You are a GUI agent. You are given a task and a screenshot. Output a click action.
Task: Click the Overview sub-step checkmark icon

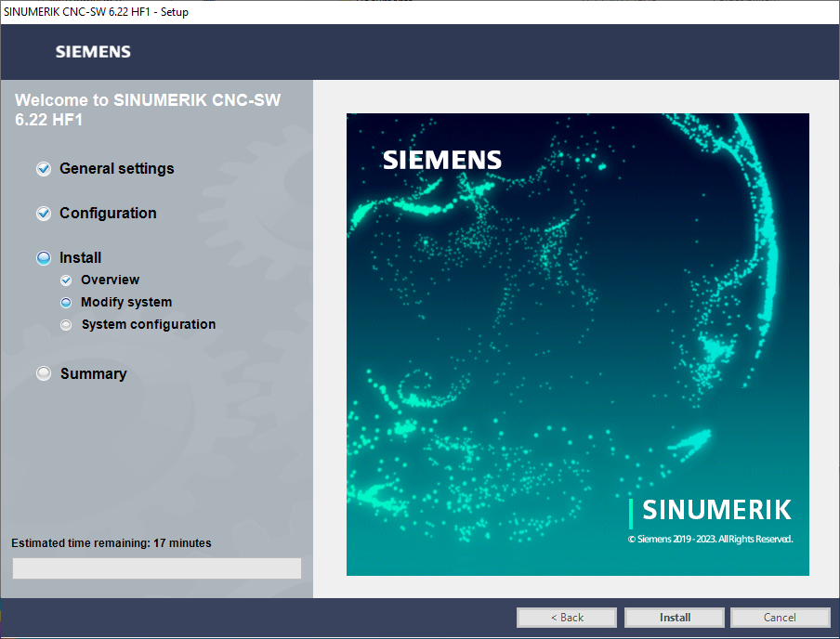point(66,280)
